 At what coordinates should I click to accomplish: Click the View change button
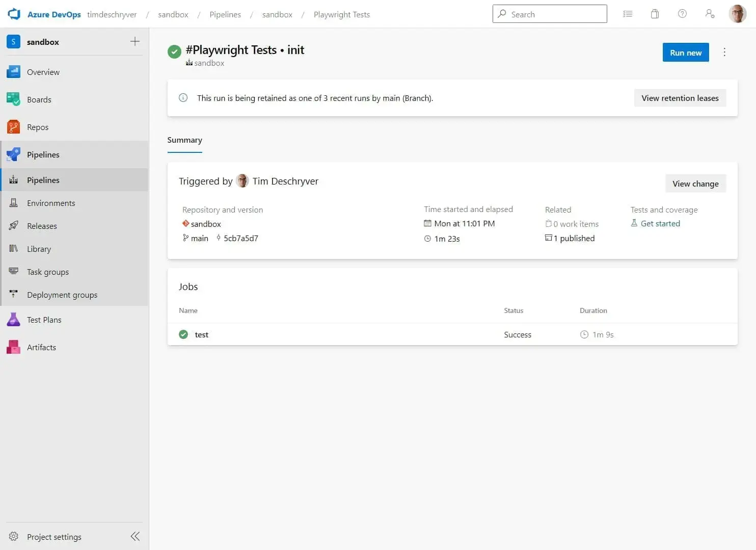pyautogui.click(x=695, y=184)
